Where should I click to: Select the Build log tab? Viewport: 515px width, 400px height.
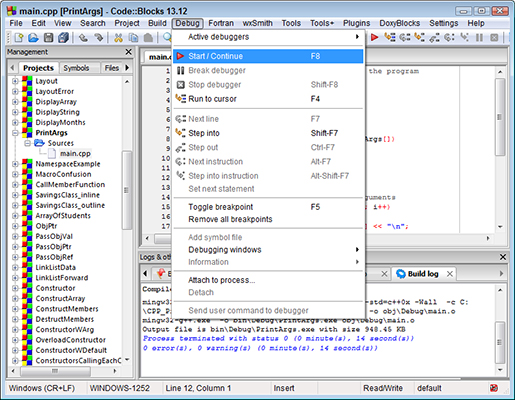point(423,274)
